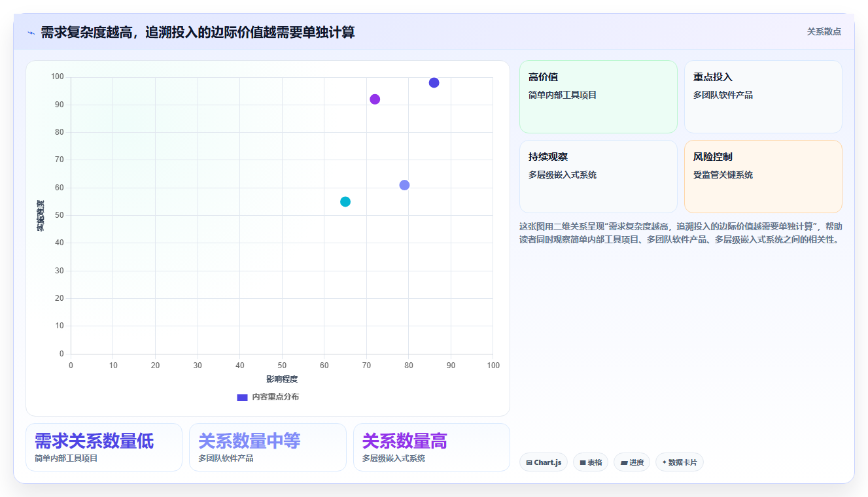
Task: Click the 内容重点分布 legend label
Action: click(275, 397)
